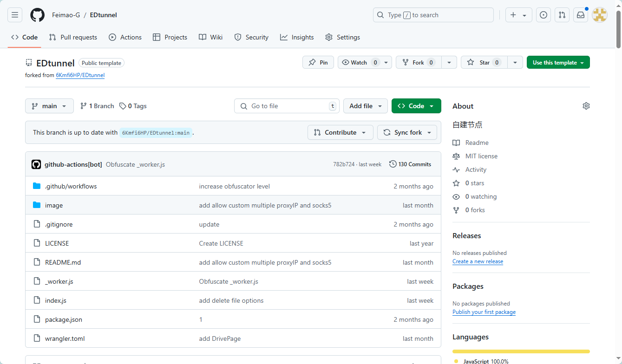View the 0 Tags link
622x364 pixels.
[133, 106]
